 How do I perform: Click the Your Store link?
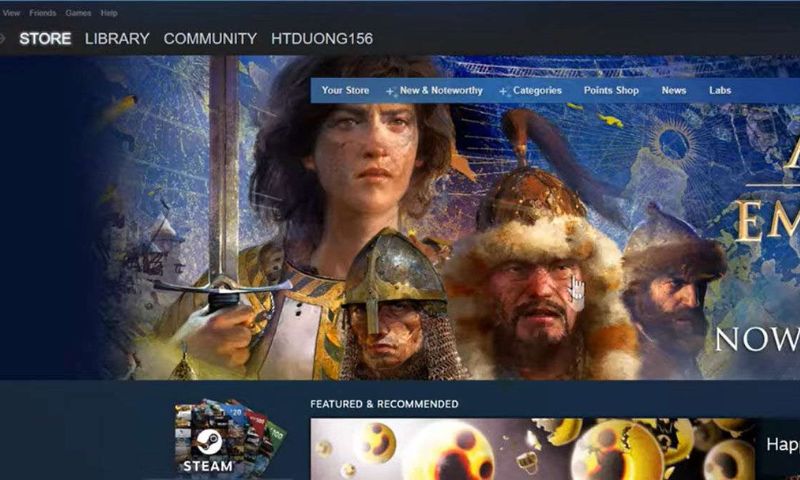click(x=345, y=90)
